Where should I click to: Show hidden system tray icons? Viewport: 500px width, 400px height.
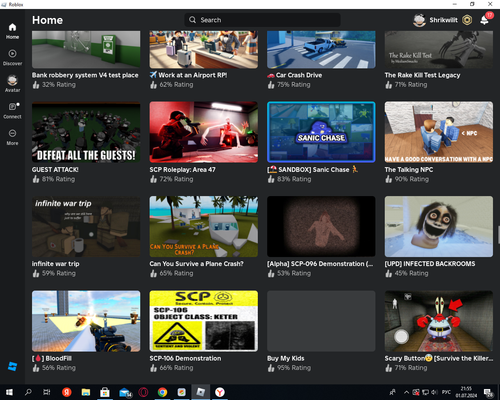[x=406, y=392]
